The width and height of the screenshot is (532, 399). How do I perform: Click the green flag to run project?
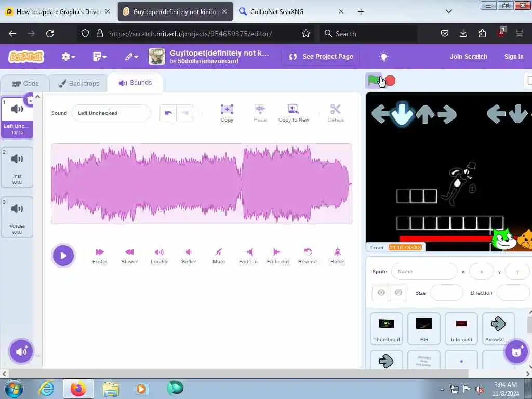[x=373, y=81]
